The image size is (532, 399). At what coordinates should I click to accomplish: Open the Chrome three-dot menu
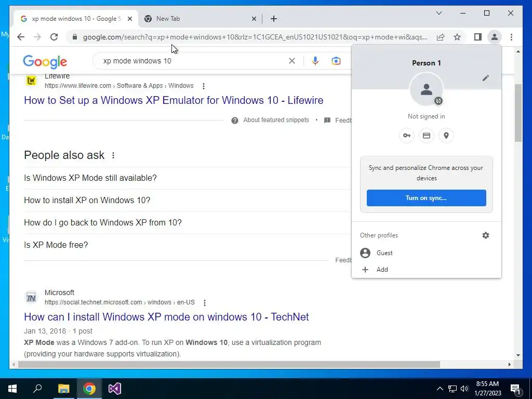pos(511,37)
